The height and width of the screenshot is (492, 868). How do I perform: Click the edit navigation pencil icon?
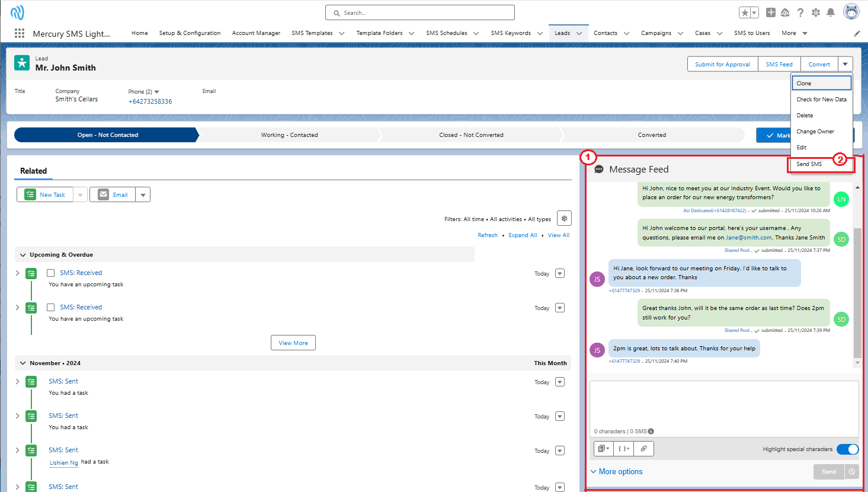[857, 33]
